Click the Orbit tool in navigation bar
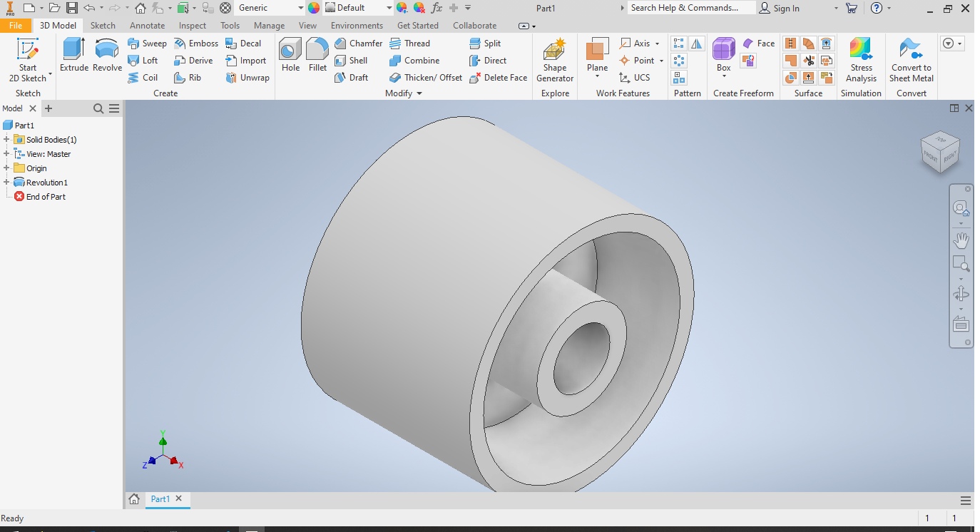980x532 pixels. click(961, 294)
